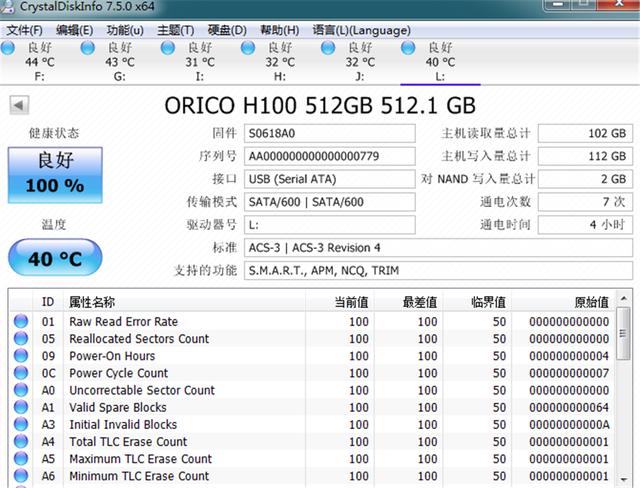Screen dimensions: 640x488
Task: Click status orb for Reallocated Sectors Count
Action: click(x=21, y=338)
